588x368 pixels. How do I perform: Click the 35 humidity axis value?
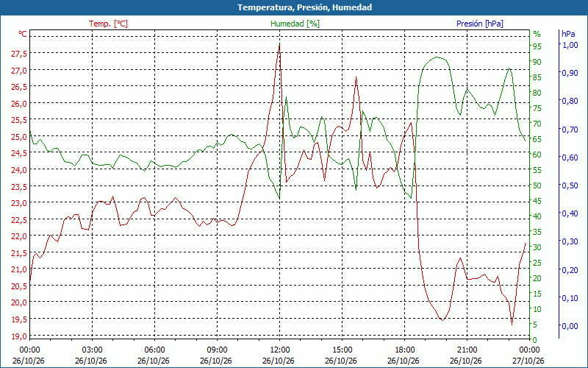(x=537, y=232)
